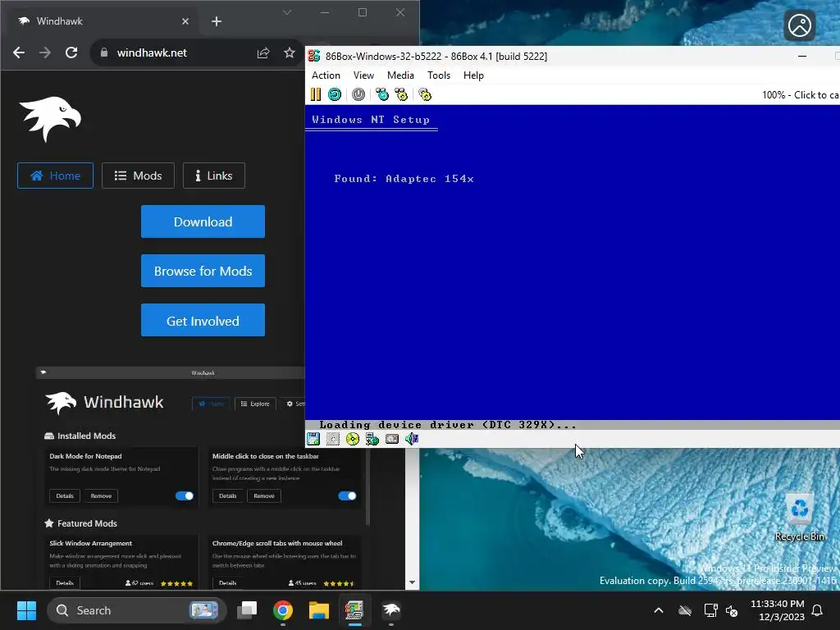
Task: Open the clock and date flyout
Action: pos(778,610)
